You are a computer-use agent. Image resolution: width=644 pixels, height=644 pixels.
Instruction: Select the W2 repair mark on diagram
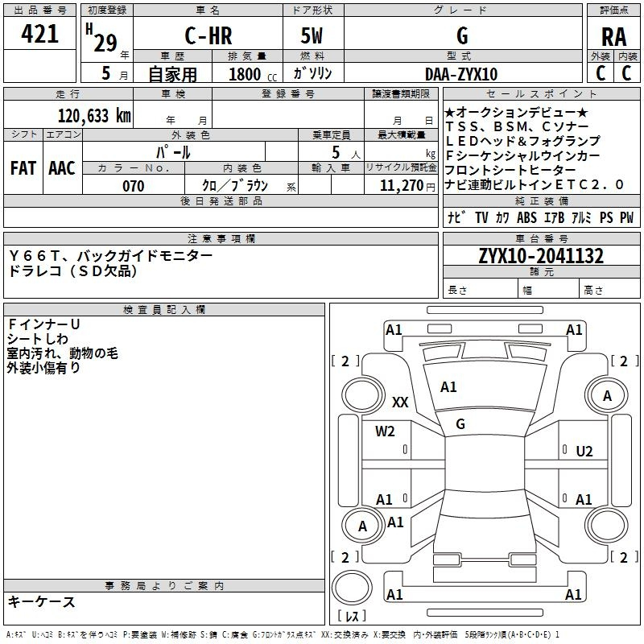click(x=385, y=431)
